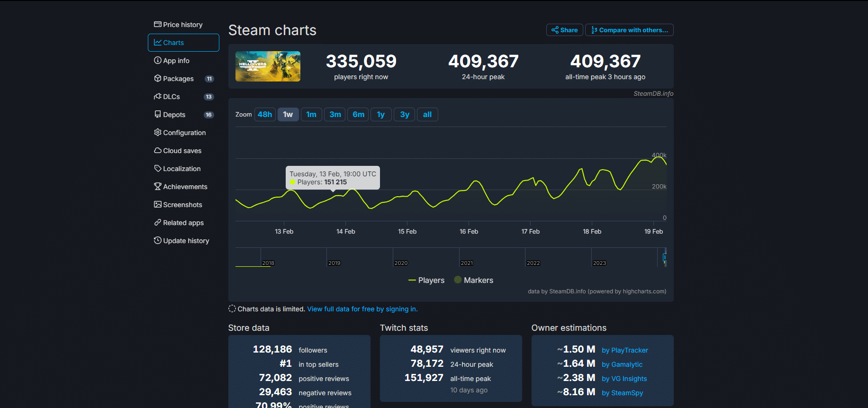
Task: Select the 48h zoom range
Action: coord(265,114)
